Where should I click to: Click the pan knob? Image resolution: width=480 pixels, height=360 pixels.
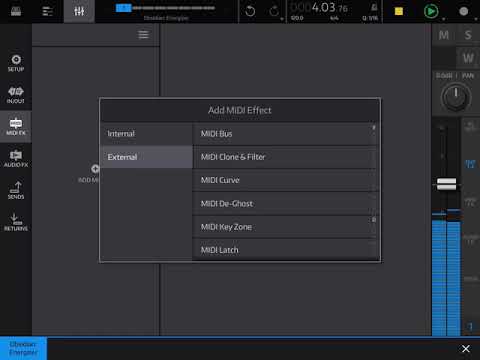(456, 97)
